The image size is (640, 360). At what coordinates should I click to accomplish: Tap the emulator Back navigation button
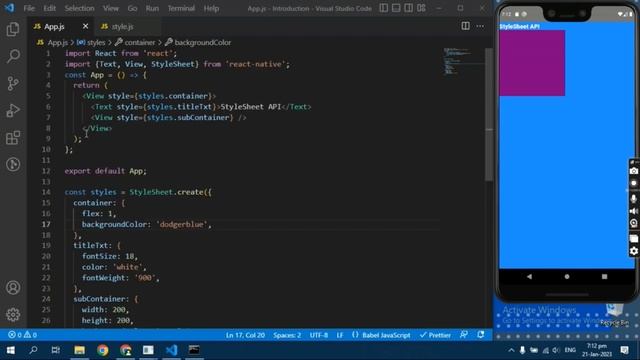(529, 276)
